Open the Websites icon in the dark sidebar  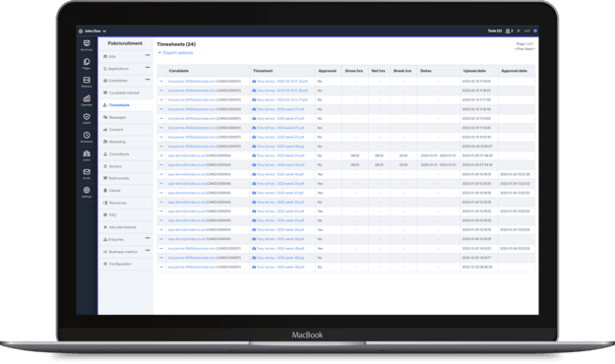[87, 80]
